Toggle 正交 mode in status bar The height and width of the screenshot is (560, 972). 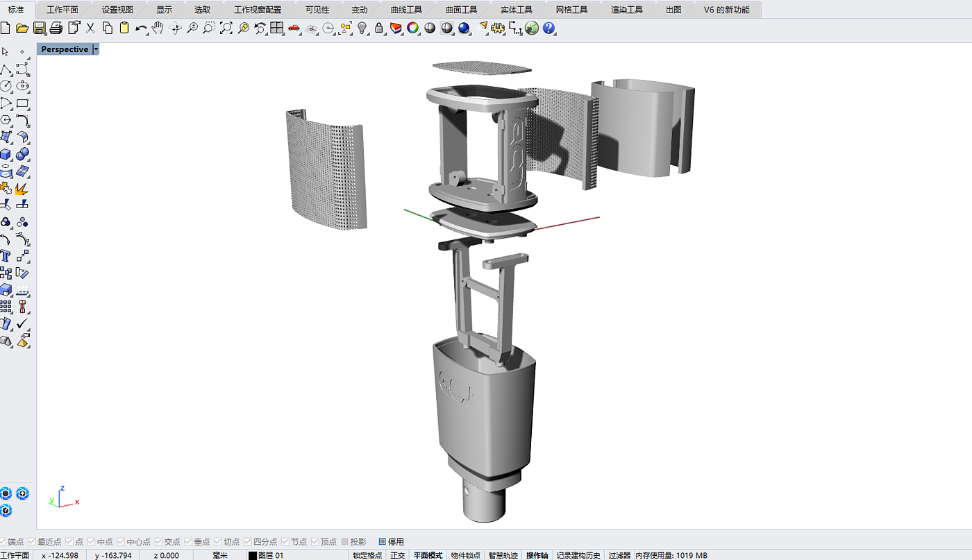point(397,555)
